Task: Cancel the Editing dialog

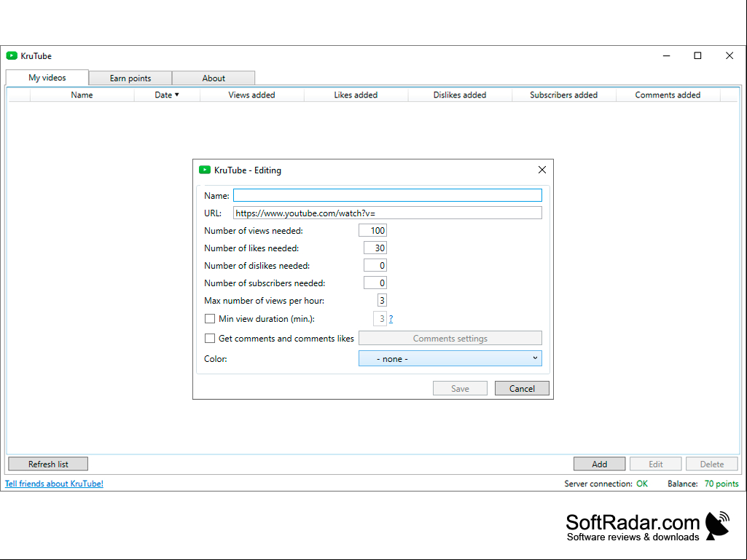Action: click(x=522, y=389)
